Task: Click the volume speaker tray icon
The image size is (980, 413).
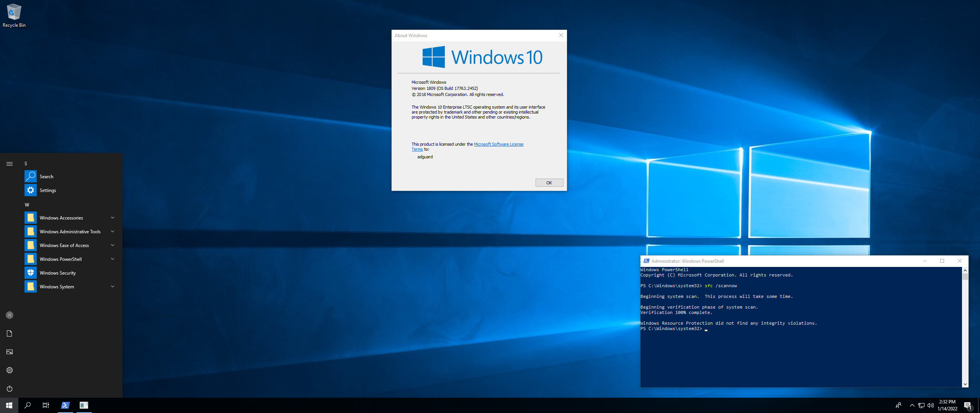Action: 931,405
